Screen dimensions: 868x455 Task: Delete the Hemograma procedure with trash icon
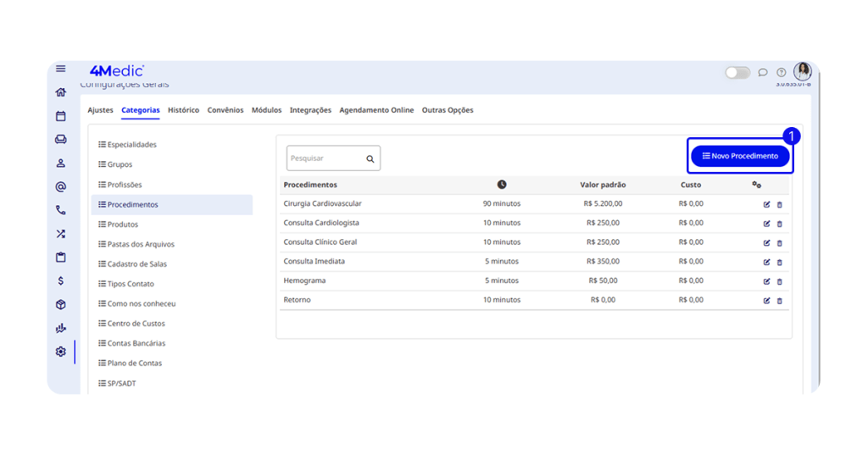tap(780, 281)
